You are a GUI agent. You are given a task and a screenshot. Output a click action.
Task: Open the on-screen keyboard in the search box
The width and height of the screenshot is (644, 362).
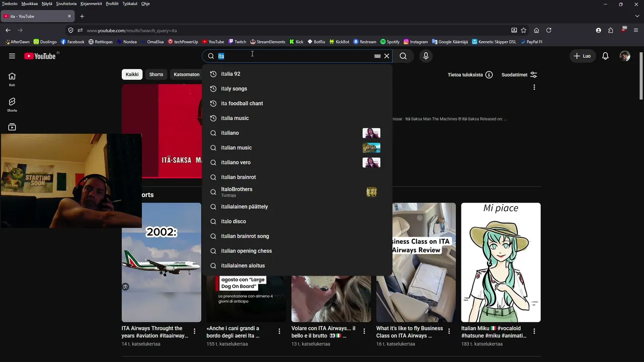(377, 56)
